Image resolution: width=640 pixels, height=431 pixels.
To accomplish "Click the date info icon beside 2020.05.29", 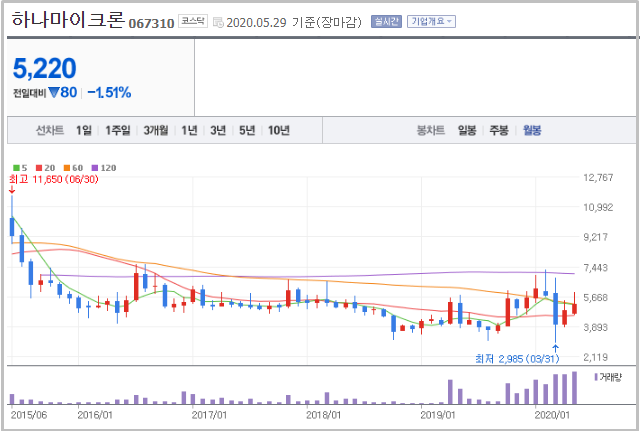I will coord(218,22).
